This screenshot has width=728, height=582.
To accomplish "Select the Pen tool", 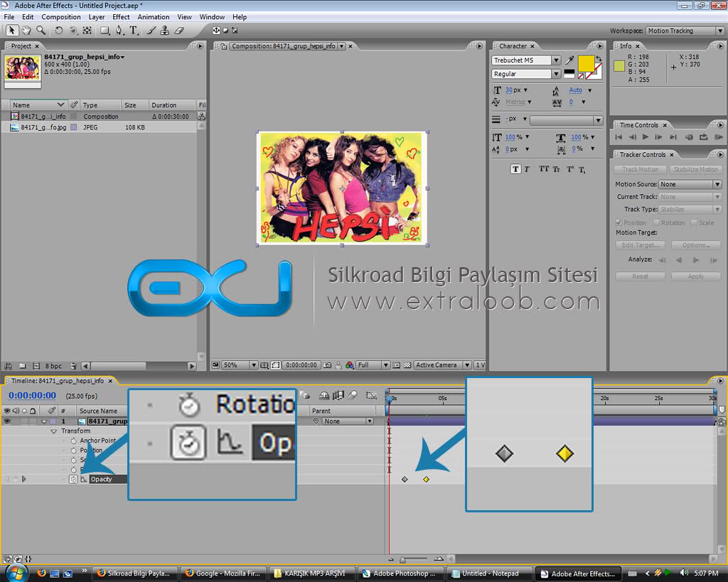I will coord(119,31).
